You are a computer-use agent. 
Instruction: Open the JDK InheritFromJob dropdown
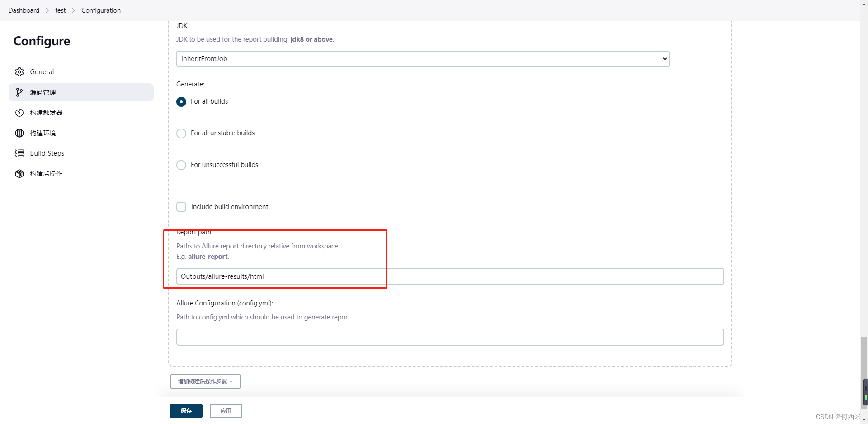point(423,59)
